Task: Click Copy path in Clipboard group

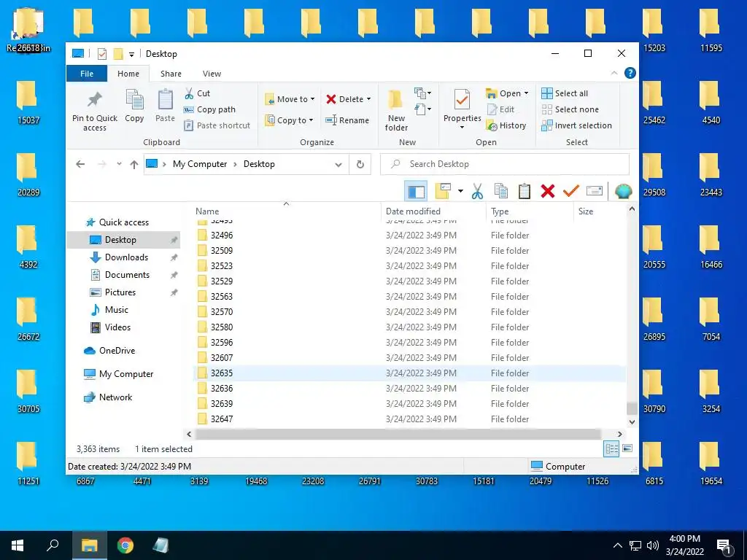Action: click(x=209, y=109)
